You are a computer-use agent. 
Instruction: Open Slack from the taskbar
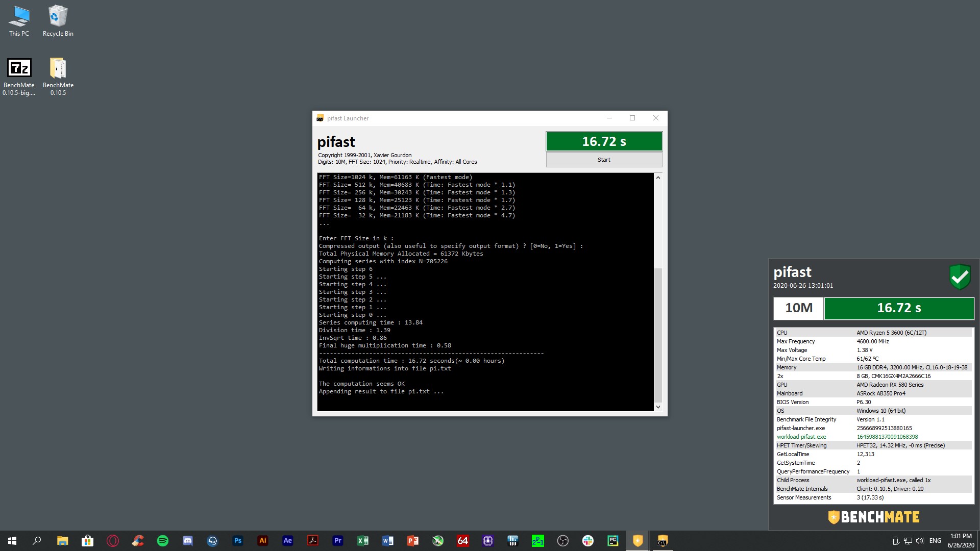587,541
